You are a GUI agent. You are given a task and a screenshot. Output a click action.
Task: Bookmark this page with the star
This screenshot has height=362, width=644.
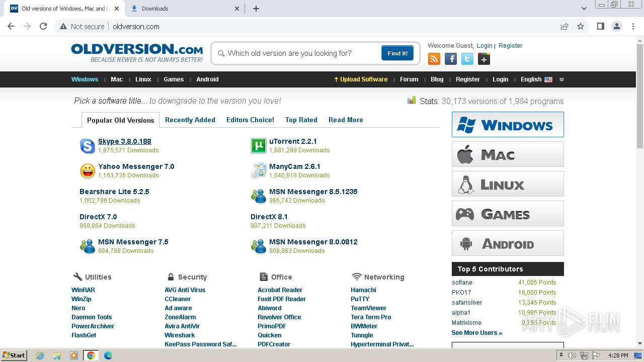(x=581, y=26)
